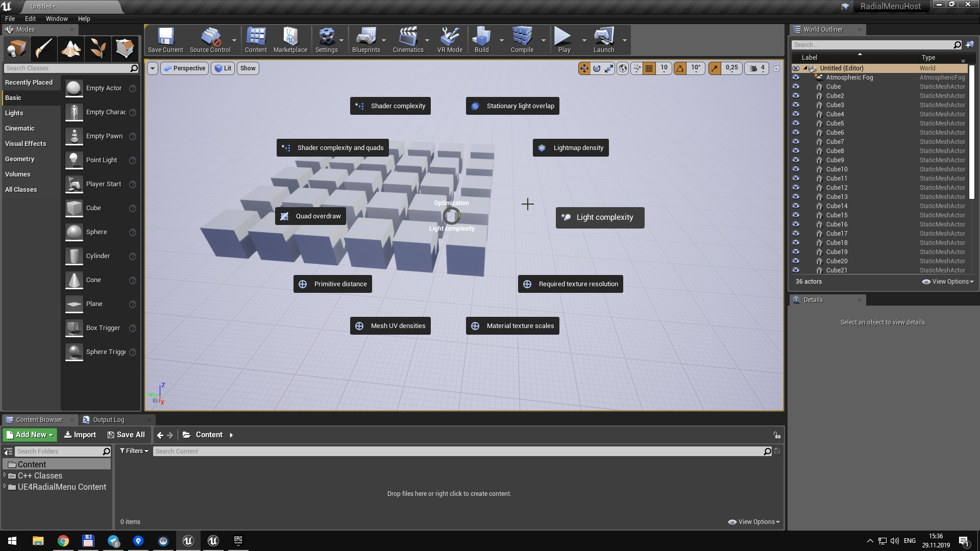Select Paint mode brush icon
The image size is (980, 551).
[43, 49]
